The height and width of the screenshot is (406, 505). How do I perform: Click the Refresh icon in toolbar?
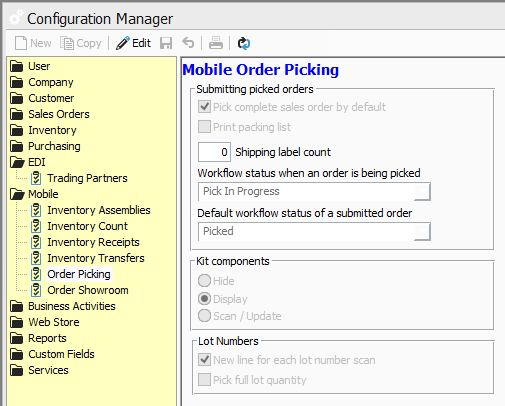pos(244,43)
